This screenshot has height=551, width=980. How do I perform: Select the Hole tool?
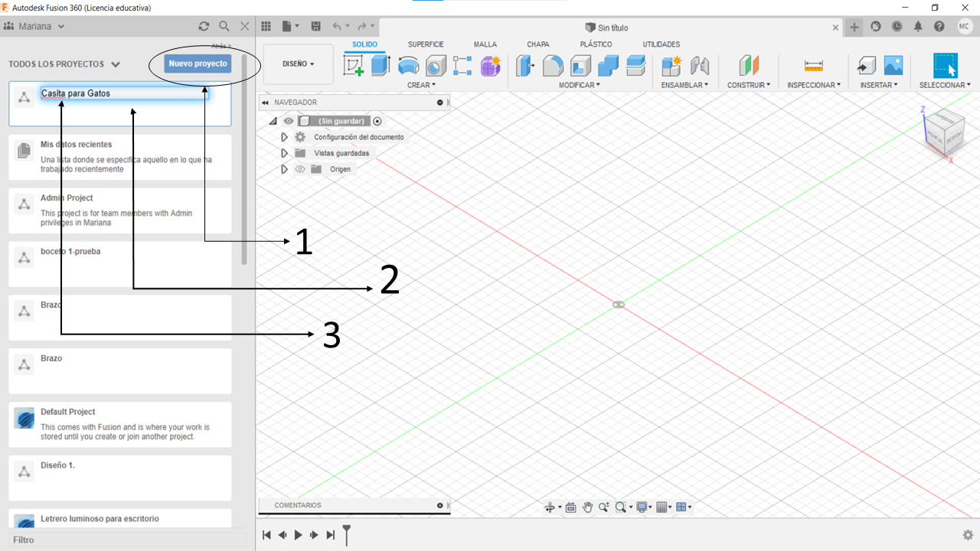[x=436, y=66]
